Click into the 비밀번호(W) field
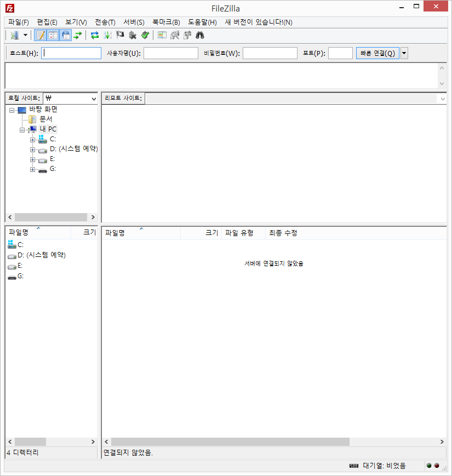 (x=270, y=53)
